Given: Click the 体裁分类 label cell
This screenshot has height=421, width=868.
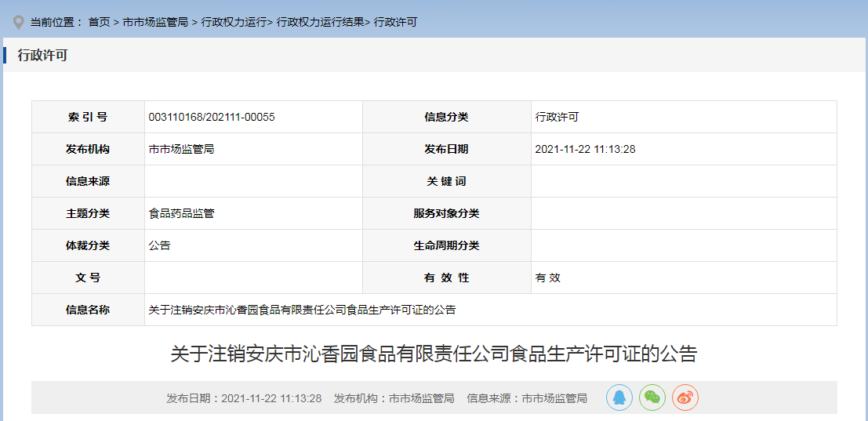Looking at the screenshot, I should click(x=88, y=245).
